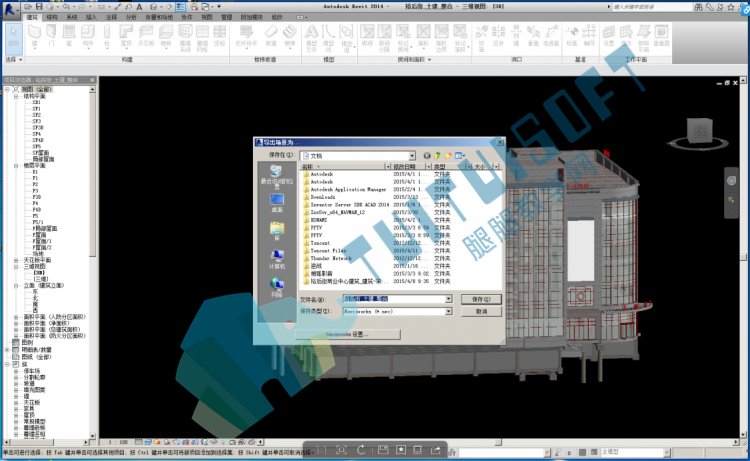Open the file type dropdown showing Navisworks (*.nwc)
This screenshot has height=461, width=750.
click(448, 311)
